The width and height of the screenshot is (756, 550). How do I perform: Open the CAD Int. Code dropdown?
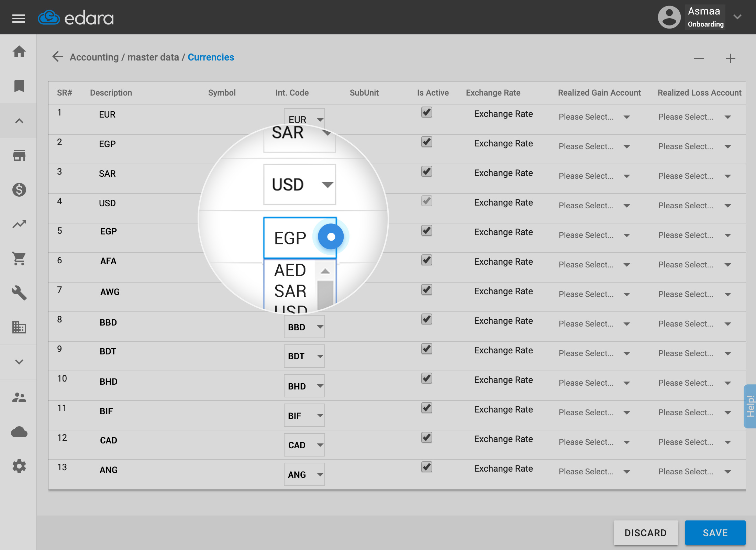[x=304, y=445]
